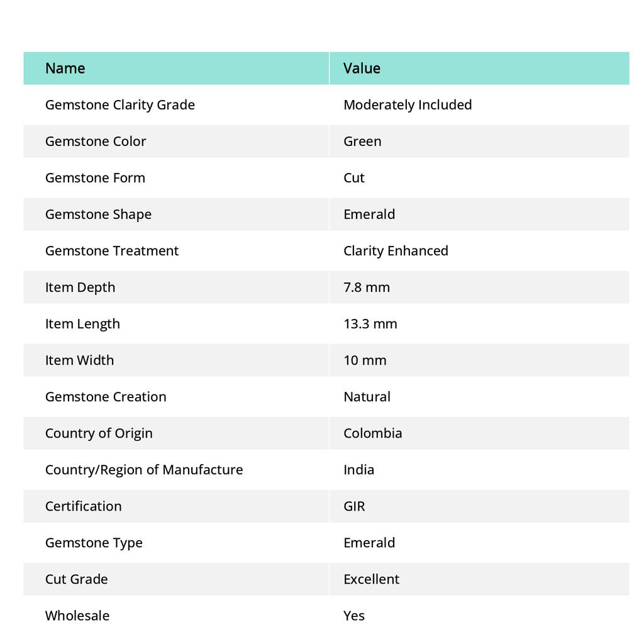Select the Gemstone Color row label
Screen dimensions: 644x644
[x=96, y=142]
